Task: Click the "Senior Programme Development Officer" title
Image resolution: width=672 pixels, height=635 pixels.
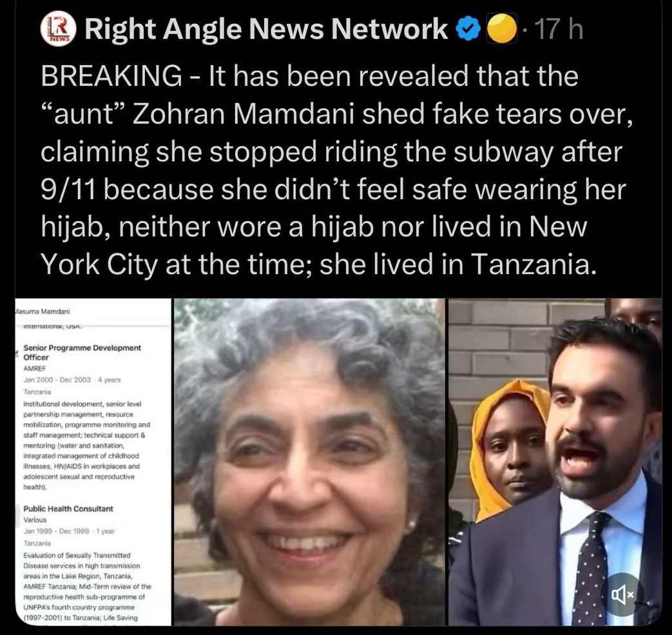Action: 82,352
